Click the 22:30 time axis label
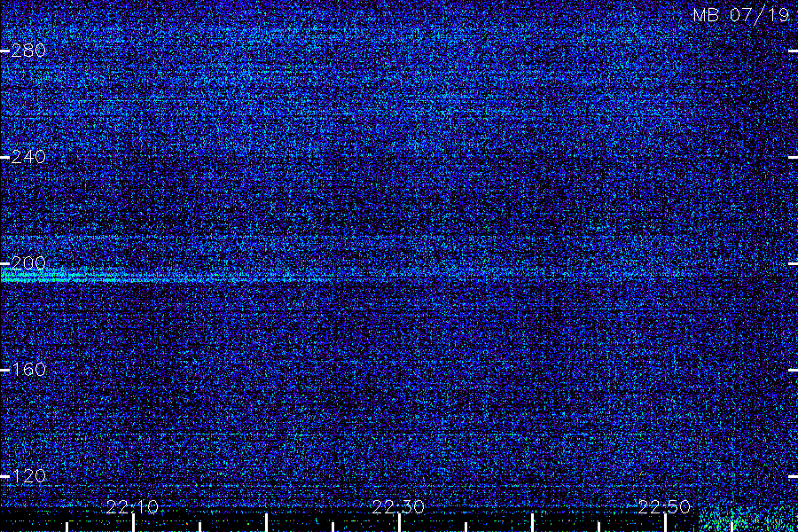 [398, 507]
